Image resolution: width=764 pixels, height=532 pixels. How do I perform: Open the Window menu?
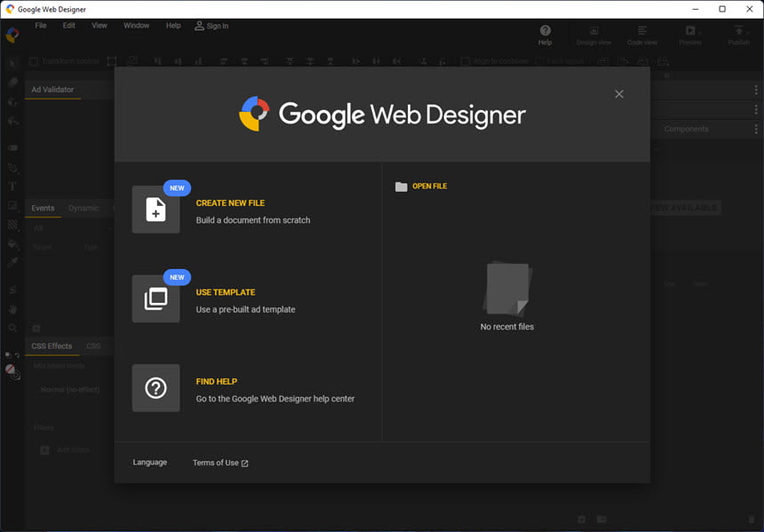137,26
